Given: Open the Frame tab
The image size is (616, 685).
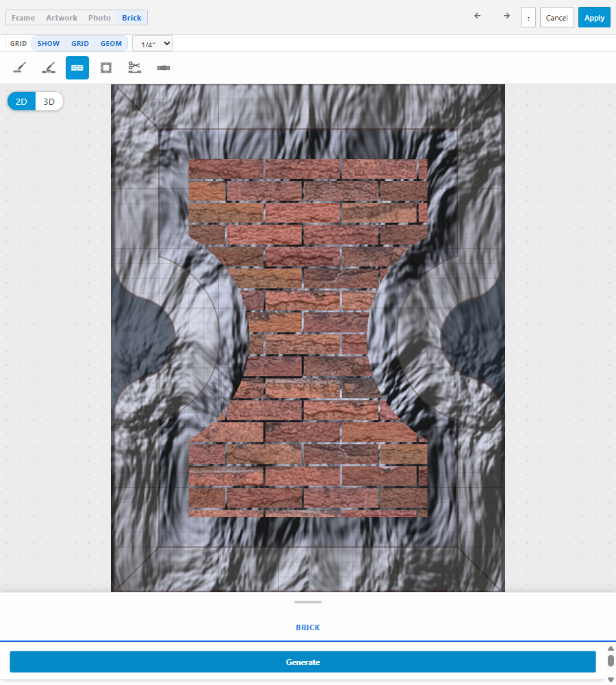Looking at the screenshot, I should pyautogui.click(x=23, y=18).
